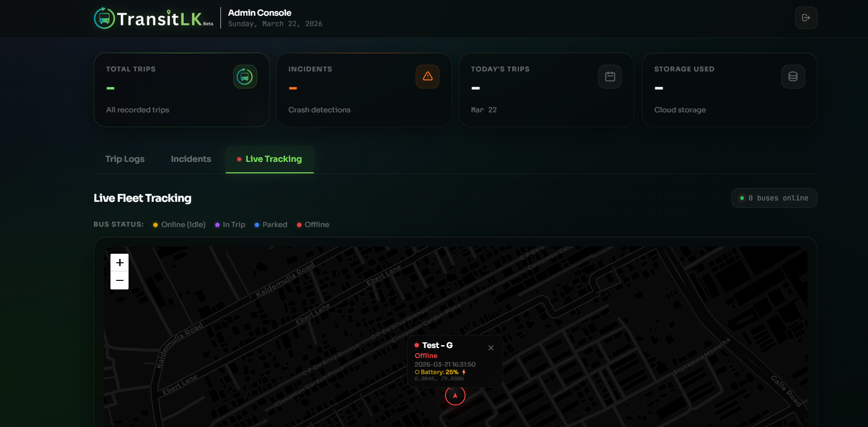Click the Storage Used database icon
Screen dimensions: 868x427
pyautogui.click(x=792, y=77)
